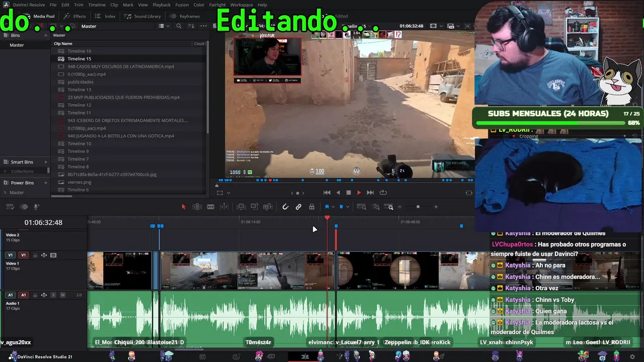Expand the Collections smart bin
The image size is (644, 362).
click(5, 171)
